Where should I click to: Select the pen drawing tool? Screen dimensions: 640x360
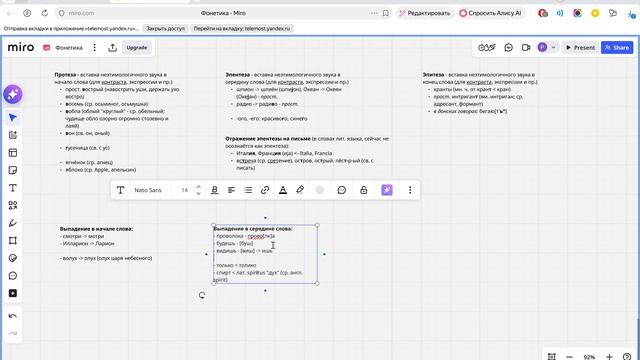(x=13, y=223)
